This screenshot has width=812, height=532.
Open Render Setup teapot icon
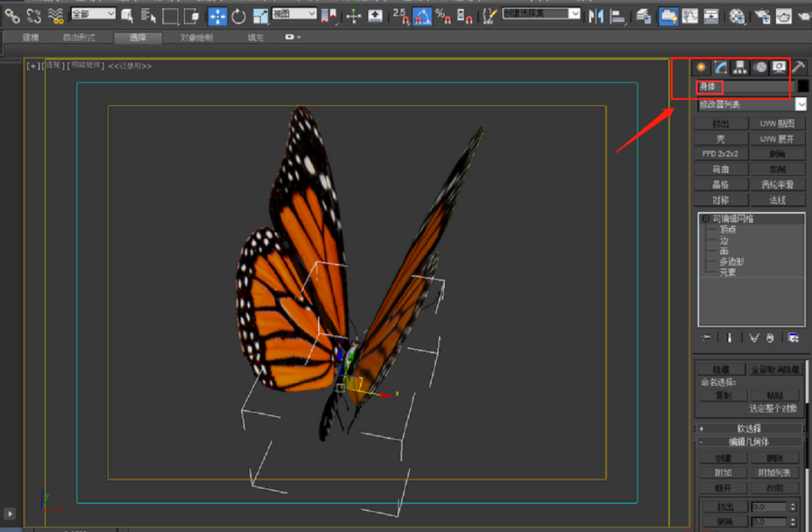tap(762, 16)
